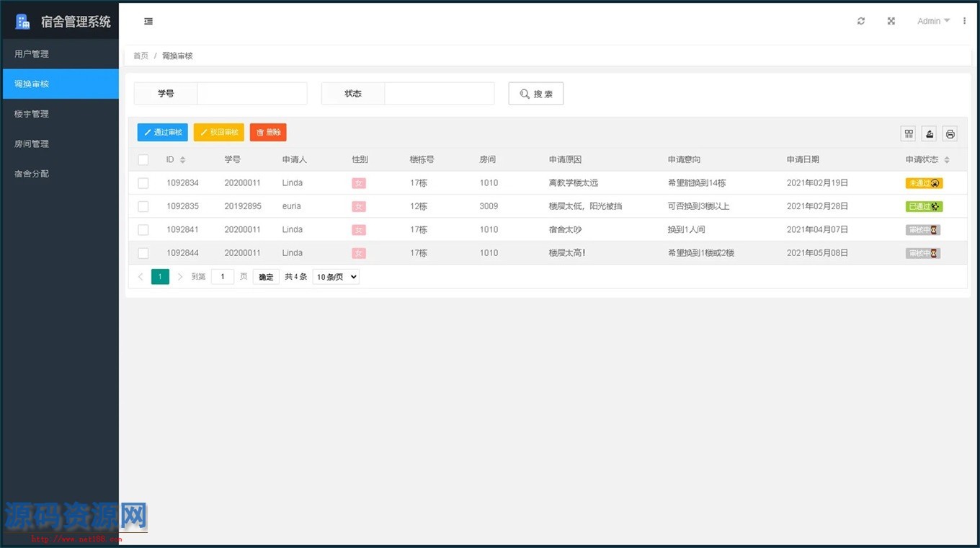Image resolution: width=980 pixels, height=548 pixels.
Task: Click the export table icon
Action: (x=930, y=134)
